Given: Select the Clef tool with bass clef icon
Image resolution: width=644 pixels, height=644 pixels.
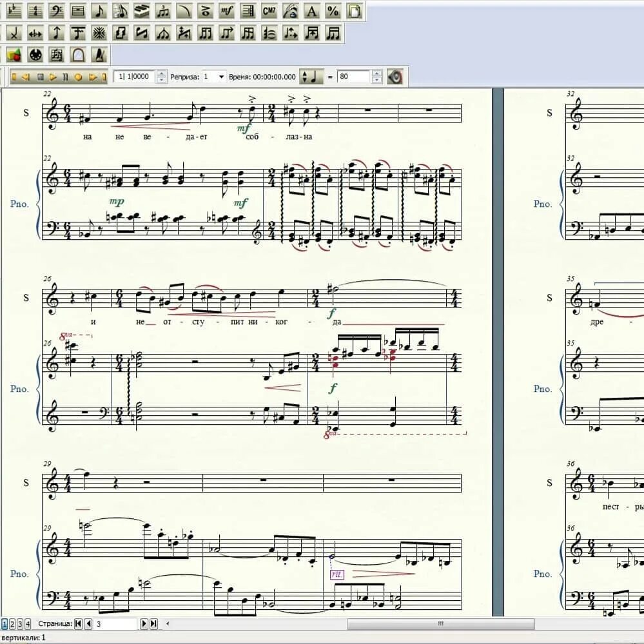Looking at the screenshot, I should tap(56, 11).
